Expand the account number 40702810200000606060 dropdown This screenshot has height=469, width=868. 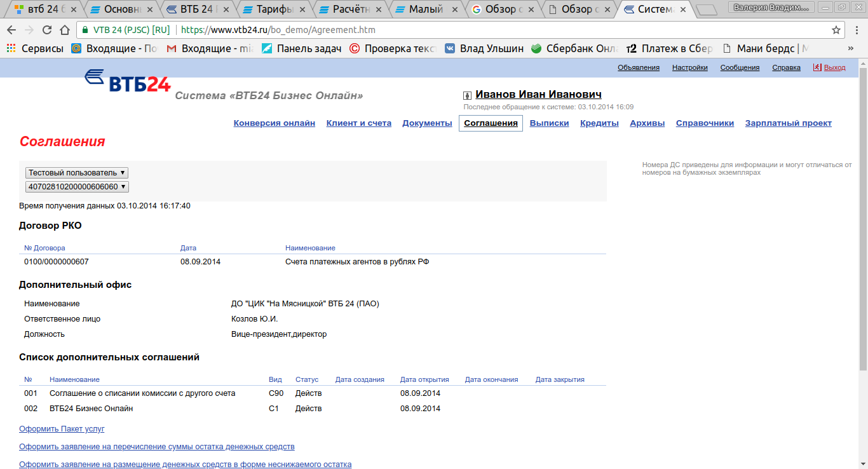[x=77, y=187]
